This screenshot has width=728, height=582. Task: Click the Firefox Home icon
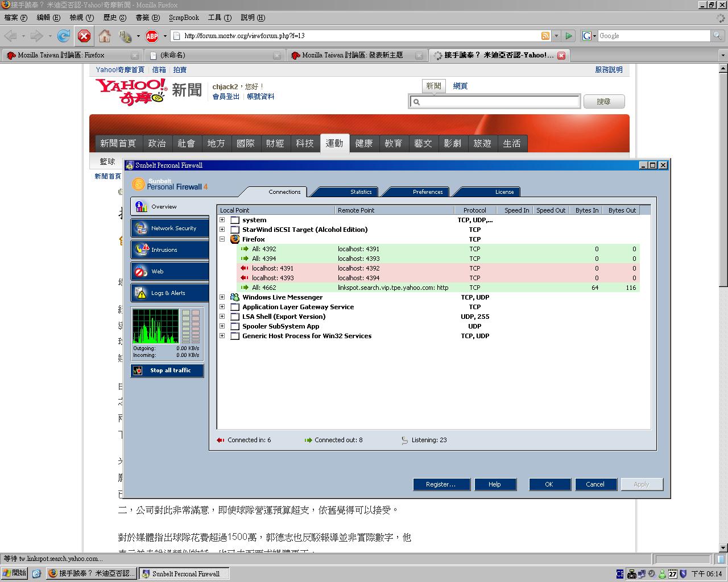click(105, 36)
